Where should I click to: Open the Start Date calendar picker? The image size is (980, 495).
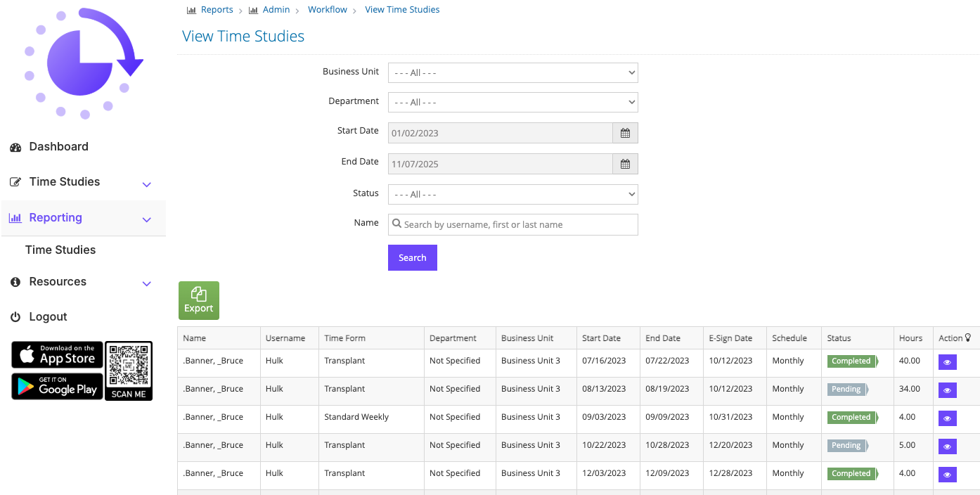point(625,133)
